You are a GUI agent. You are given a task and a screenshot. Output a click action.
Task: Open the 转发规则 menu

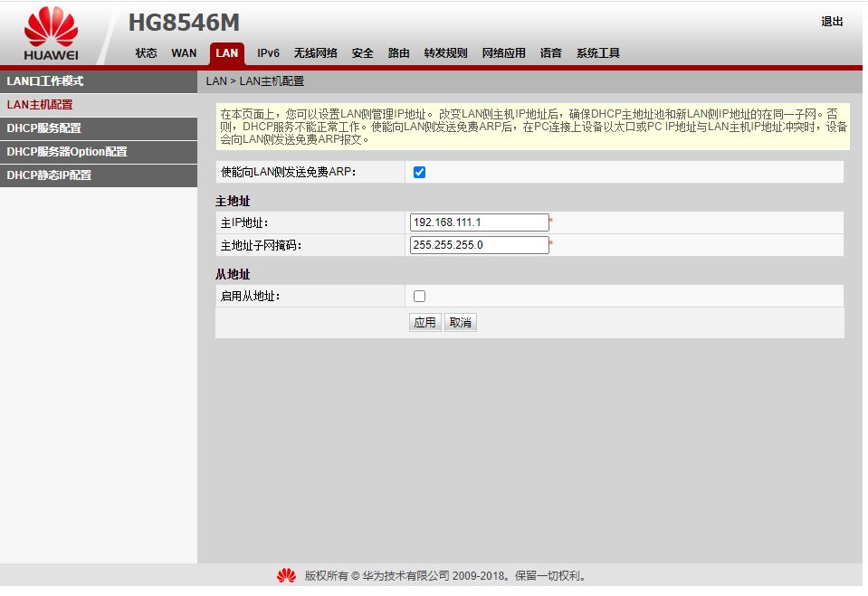click(444, 52)
